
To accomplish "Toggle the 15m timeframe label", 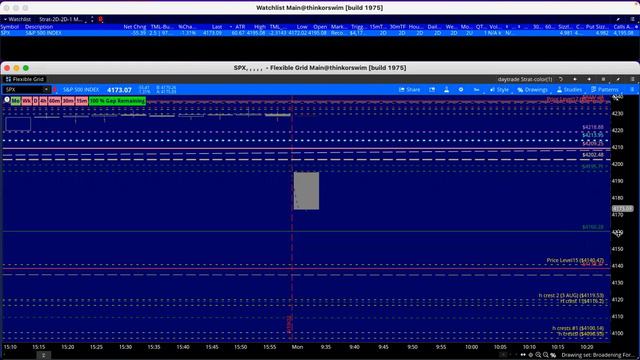I will [x=82, y=101].
